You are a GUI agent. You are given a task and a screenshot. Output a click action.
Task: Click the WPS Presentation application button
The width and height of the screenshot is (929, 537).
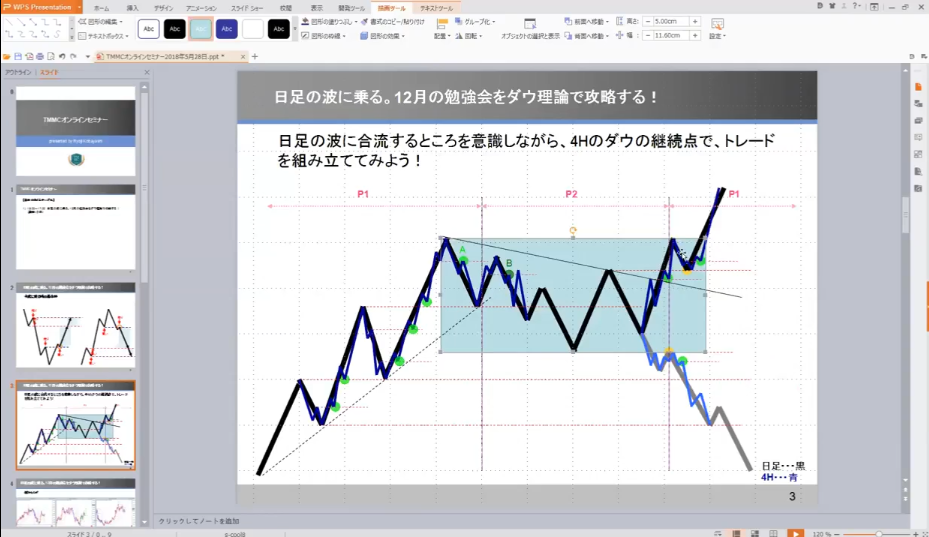point(38,7)
